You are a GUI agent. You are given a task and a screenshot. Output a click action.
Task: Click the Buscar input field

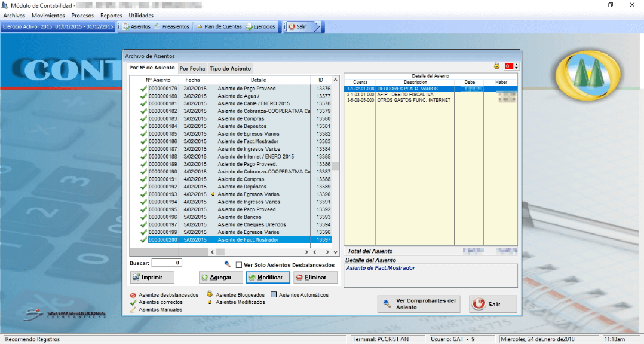[167, 263]
